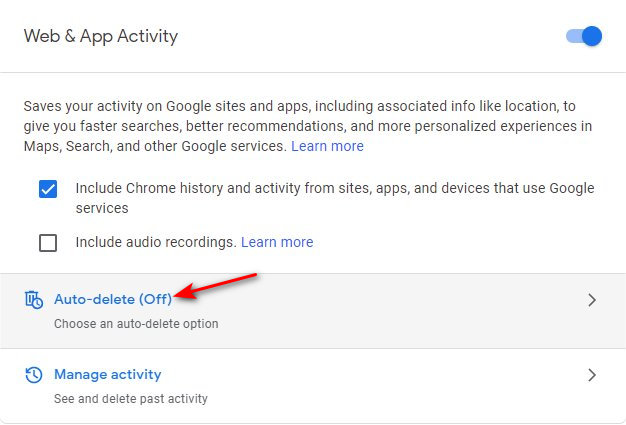Uncheck Include Chrome history and activity checkbox
This screenshot has width=626, height=425.
coord(48,189)
